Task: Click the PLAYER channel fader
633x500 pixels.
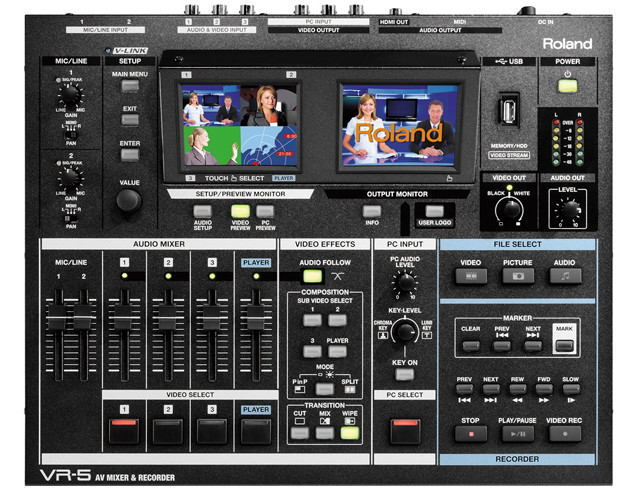Action: click(x=256, y=317)
